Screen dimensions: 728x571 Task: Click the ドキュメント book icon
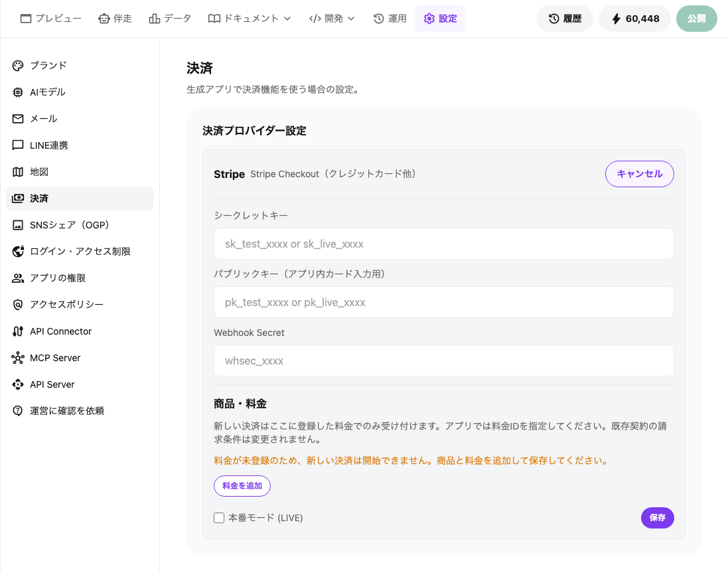214,19
